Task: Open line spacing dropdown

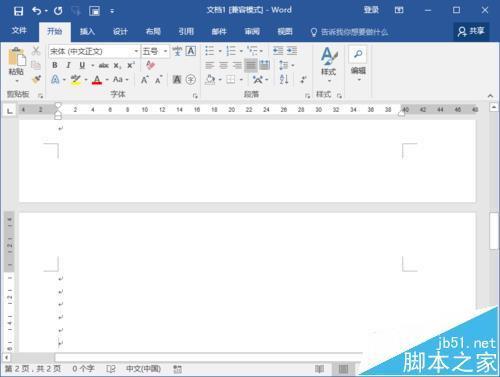Action: (287, 65)
